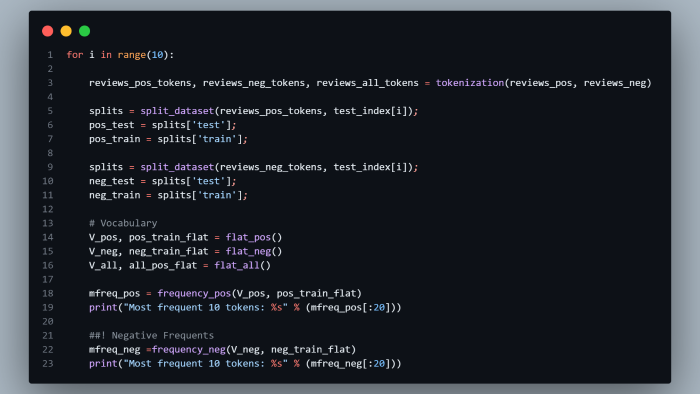
Task: Click 'print' on line 19
Action: point(103,307)
